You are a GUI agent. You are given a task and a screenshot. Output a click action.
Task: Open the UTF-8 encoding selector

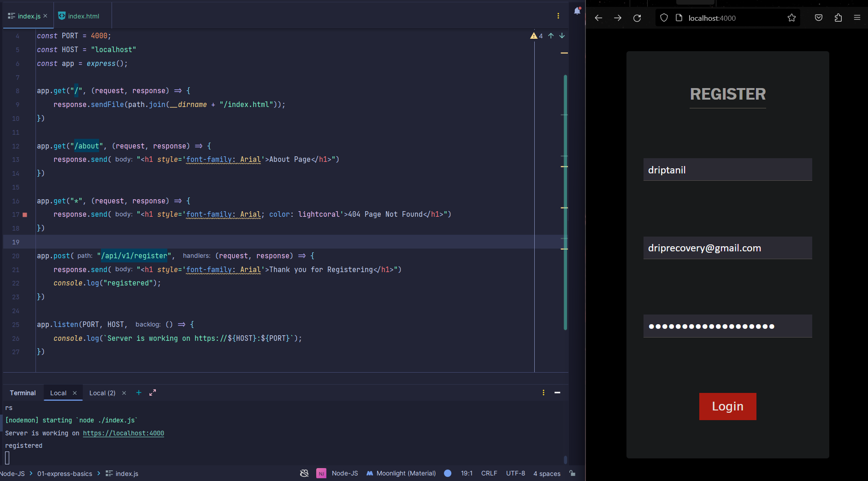(515, 474)
